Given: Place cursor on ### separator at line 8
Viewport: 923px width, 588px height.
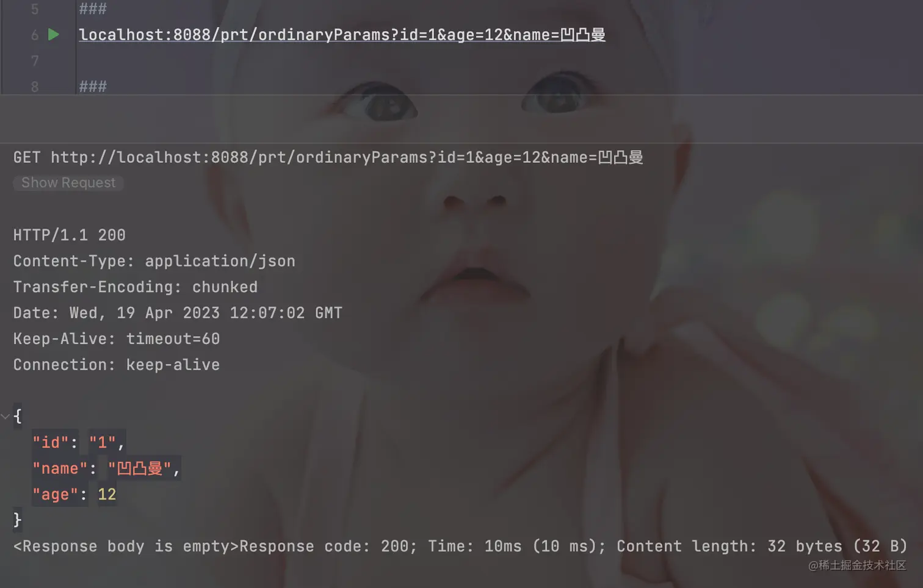Looking at the screenshot, I should [x=93, y=87].
